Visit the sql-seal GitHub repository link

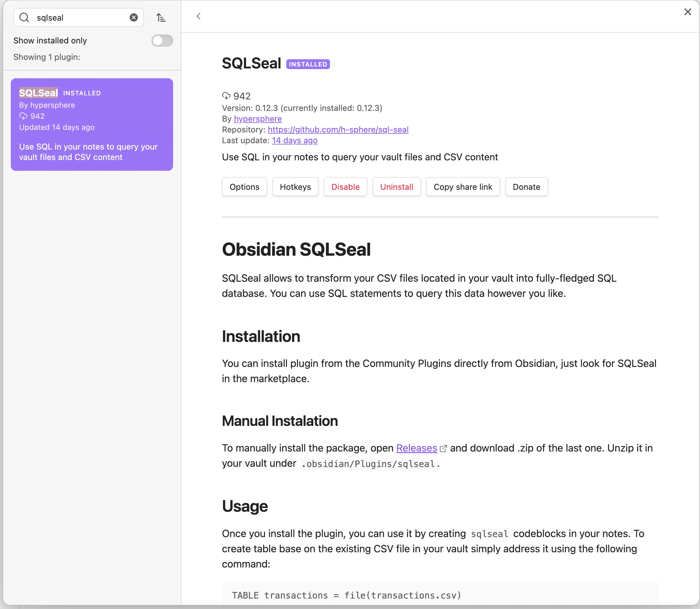[338, 130]
